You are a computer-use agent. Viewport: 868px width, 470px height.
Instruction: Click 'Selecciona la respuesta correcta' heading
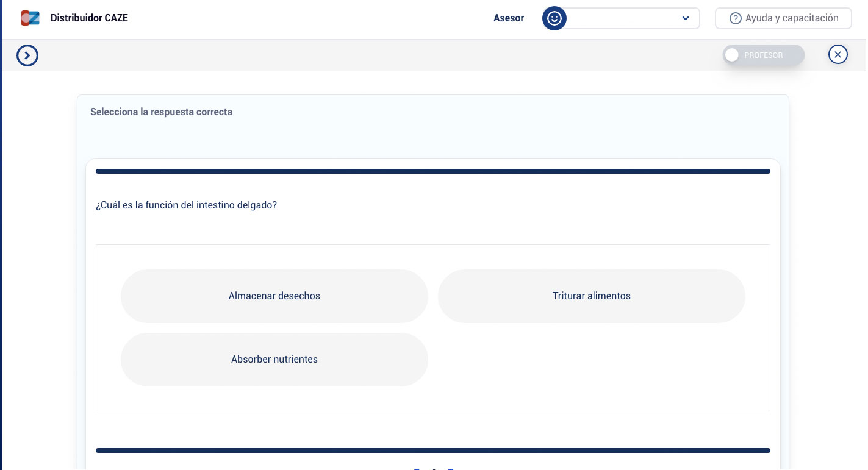pyautogui.click(x=161, y=112)
